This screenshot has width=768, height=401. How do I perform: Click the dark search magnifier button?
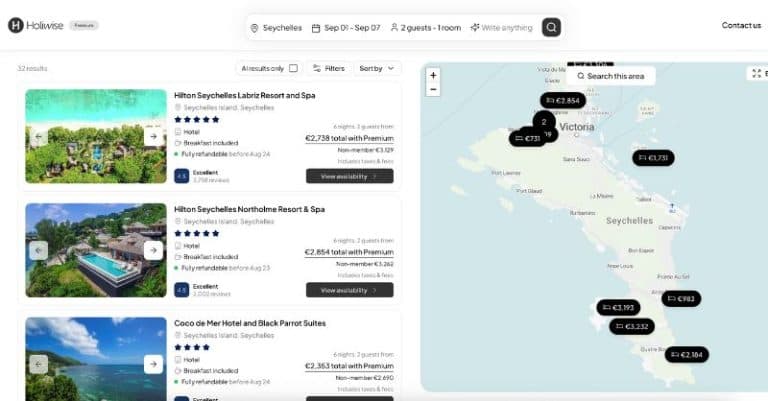click(x=552, y=27)
